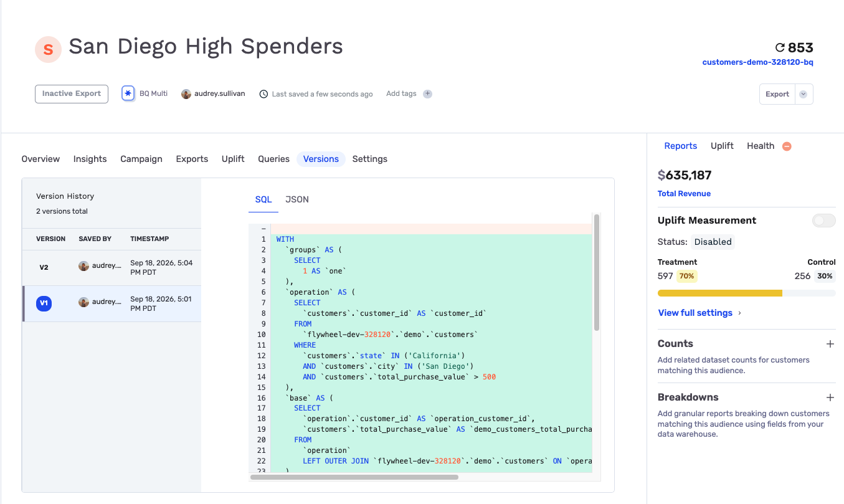Switch to the JSON tab
The width and height of the screenshot is (844, 504).
pyautogui.click(x=297, y=199)
